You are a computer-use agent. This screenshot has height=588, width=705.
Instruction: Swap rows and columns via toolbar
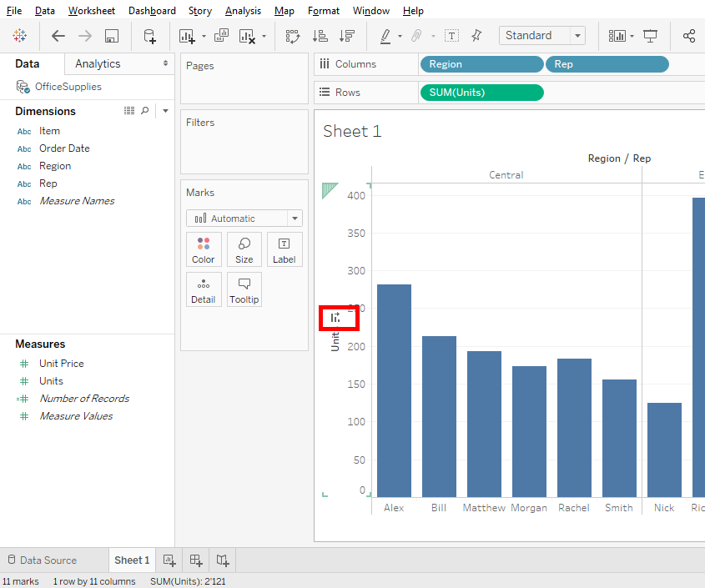pyautogui.click(x=293, y=36)
